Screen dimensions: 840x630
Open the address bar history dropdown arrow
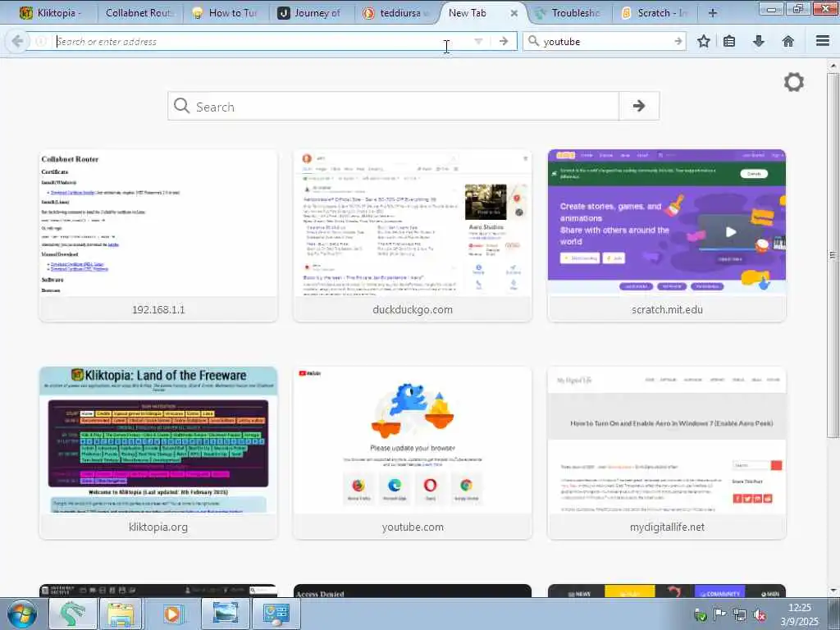[x=478, y=41]
